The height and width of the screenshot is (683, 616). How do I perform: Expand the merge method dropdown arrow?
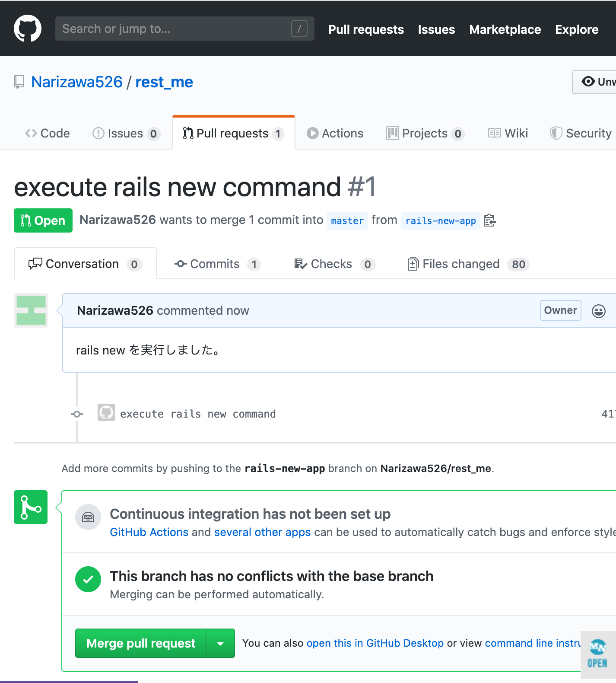point(220,643)
